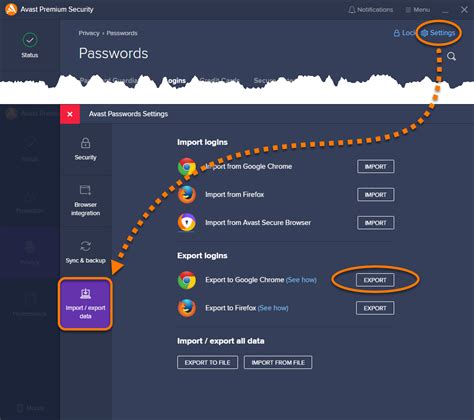This screenshot has width=474, height=420.
Task: Click the Export logins heading
Action: [x=202, y=256]
